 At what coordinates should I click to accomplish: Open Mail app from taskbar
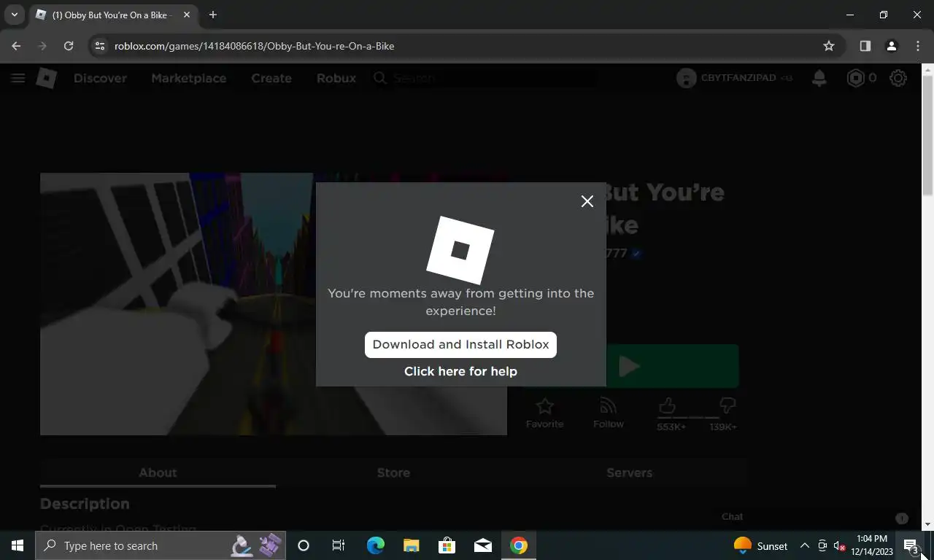click(x=482, y=545)
